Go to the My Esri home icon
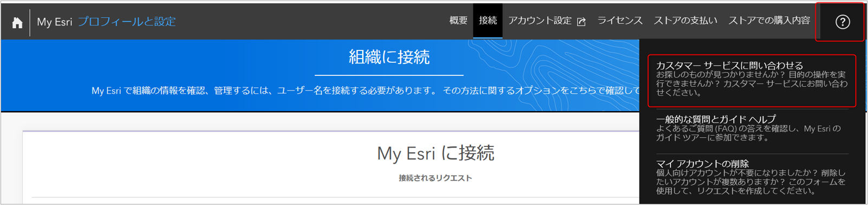 point(17,22)
